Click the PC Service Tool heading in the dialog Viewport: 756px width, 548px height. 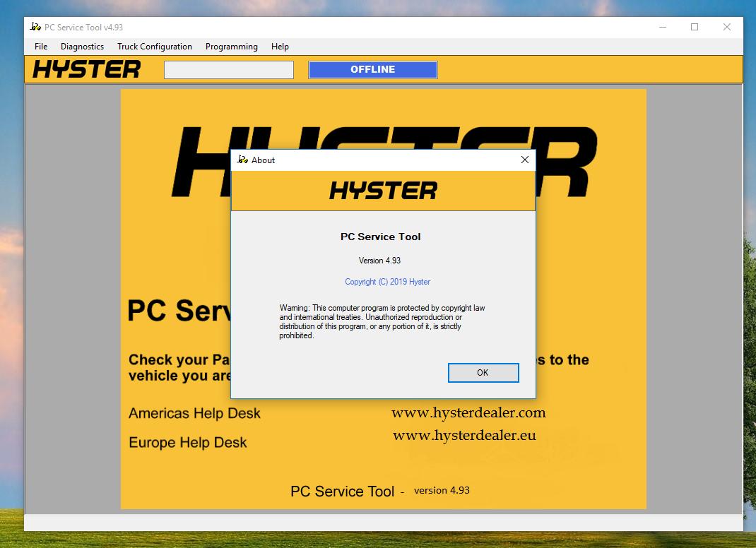(x=381, y=237)
